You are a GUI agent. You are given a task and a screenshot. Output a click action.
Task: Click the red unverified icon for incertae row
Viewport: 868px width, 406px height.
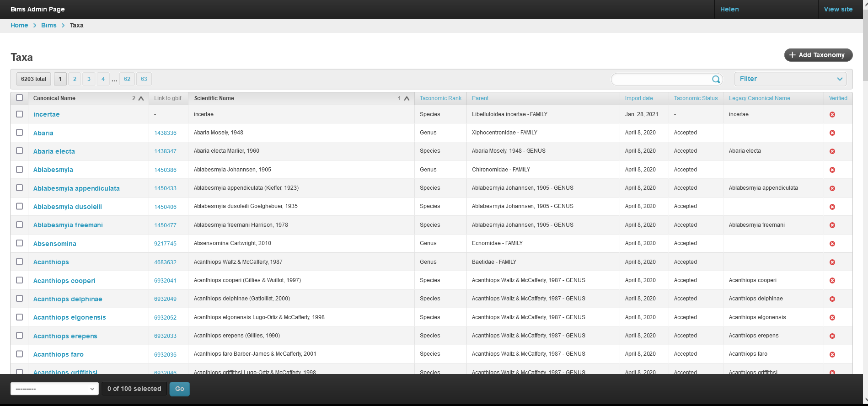(832, 115)
